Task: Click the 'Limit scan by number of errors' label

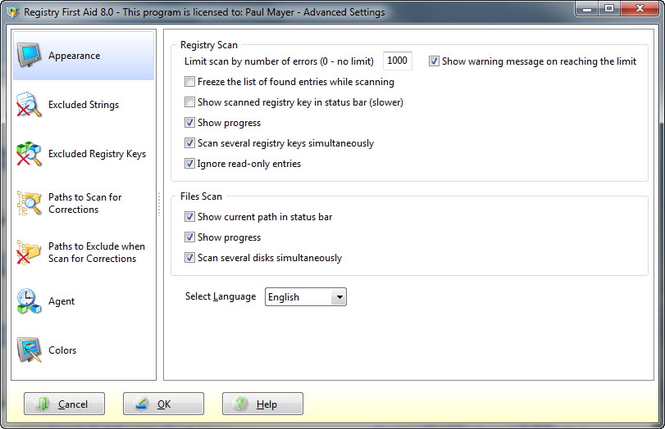Action: point(279,61)
